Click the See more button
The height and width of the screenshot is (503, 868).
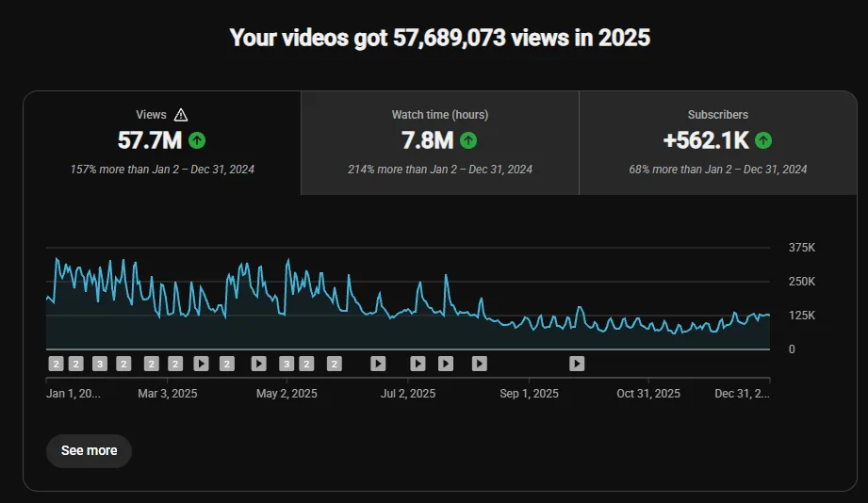pyautogui.click(x=89, y=451)
